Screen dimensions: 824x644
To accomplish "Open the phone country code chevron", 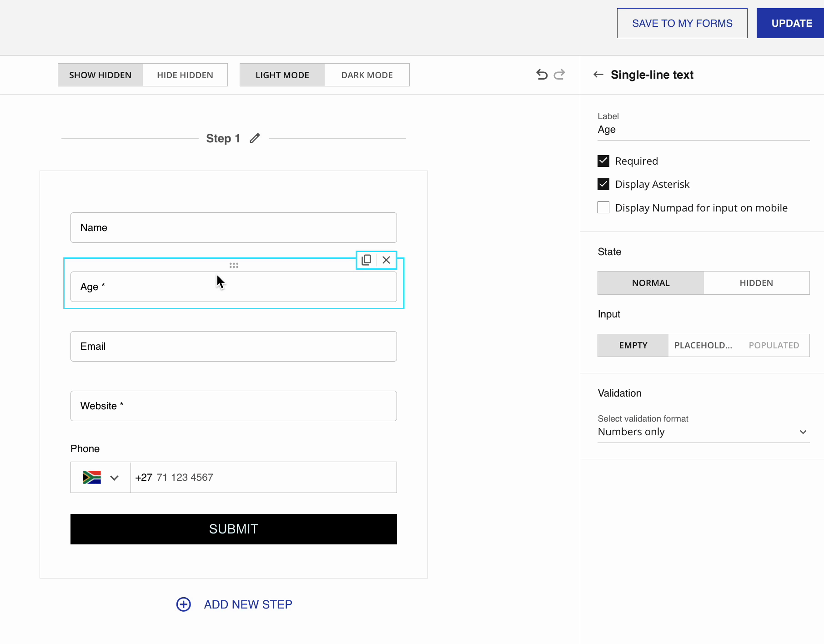I will (114, 478).
